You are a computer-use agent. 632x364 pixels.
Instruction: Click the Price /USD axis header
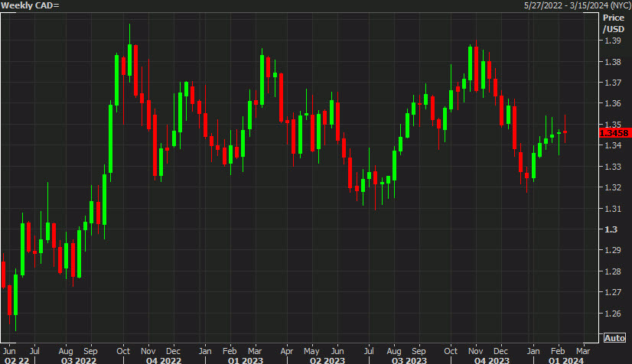coord(614,24)
